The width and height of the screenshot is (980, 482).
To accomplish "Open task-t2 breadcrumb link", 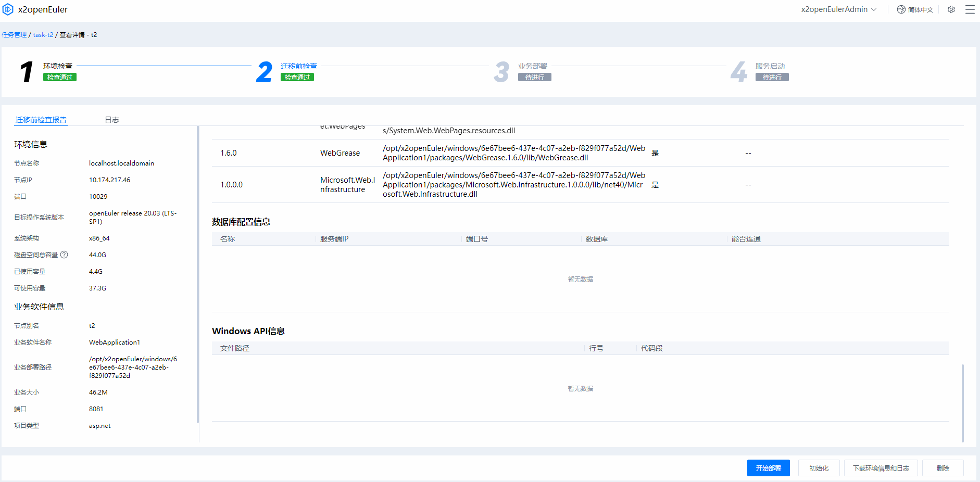I will tap(43, 35).
